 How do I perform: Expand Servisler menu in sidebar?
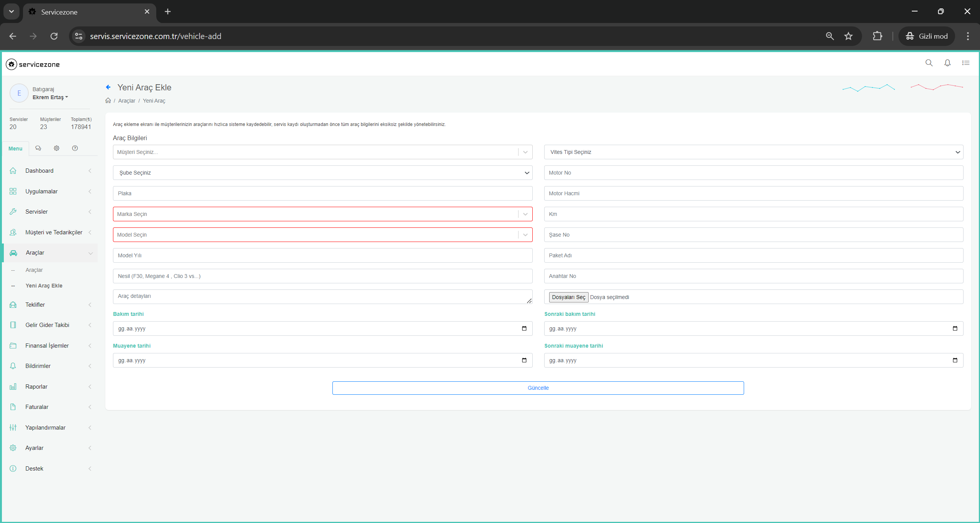point(37,212)
